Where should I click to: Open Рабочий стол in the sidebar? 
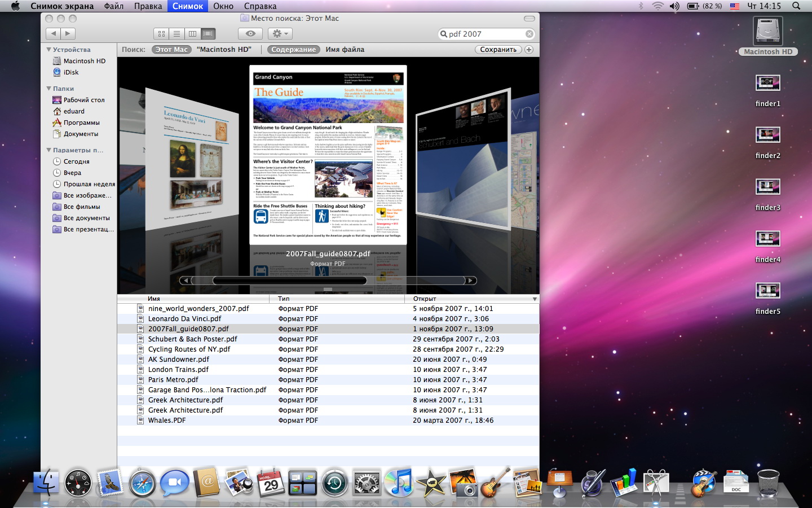coord(78,100)
